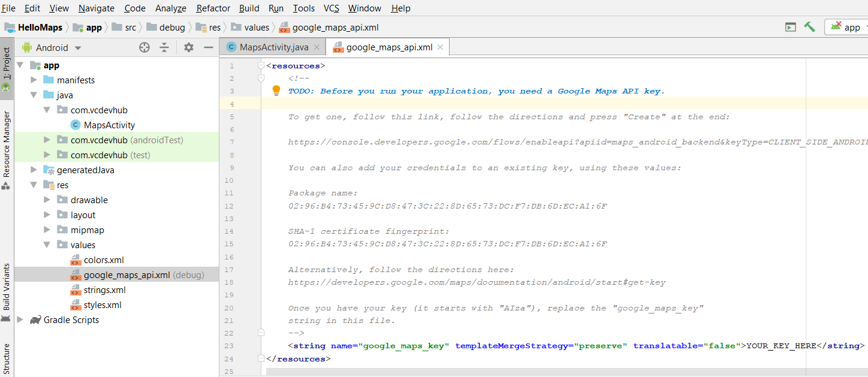Click the res breadcrumb in navigation bar
The image size is (868, 377).
209,28
